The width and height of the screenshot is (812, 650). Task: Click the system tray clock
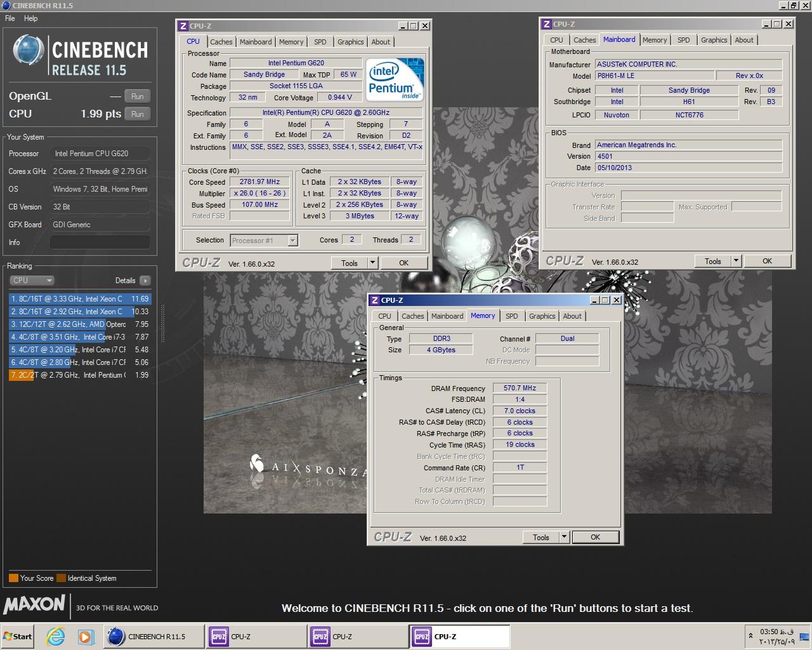click(777, 636)
